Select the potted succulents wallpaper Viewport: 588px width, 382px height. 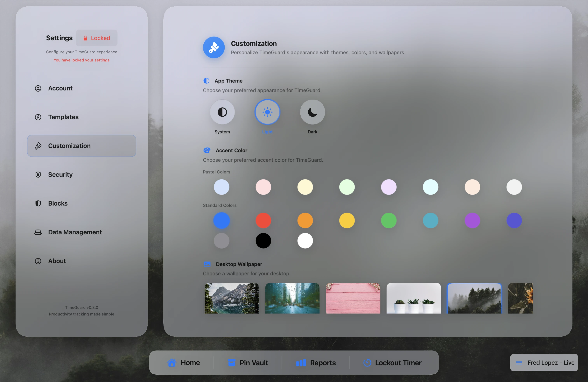(414, 298)
